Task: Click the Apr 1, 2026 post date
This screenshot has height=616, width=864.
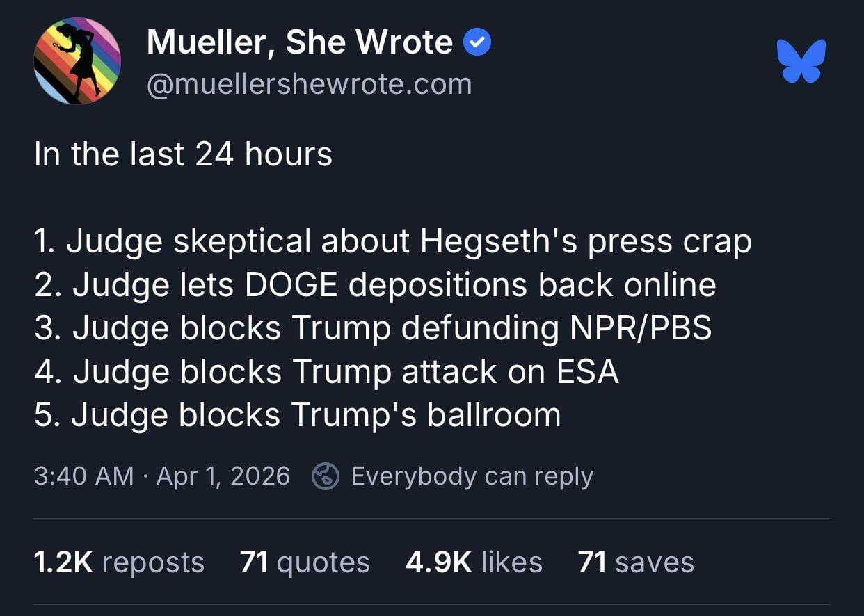Action: point(223,476)
